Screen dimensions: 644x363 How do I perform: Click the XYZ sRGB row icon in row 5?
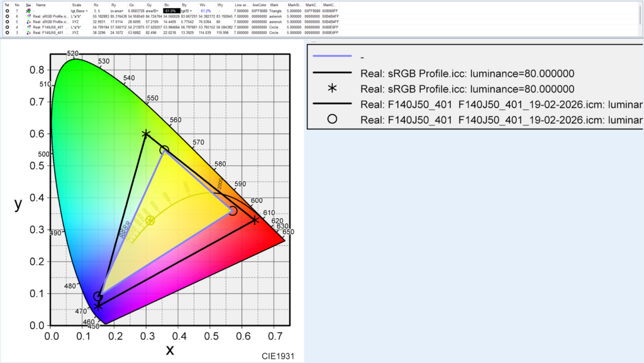tap(29, 22)
